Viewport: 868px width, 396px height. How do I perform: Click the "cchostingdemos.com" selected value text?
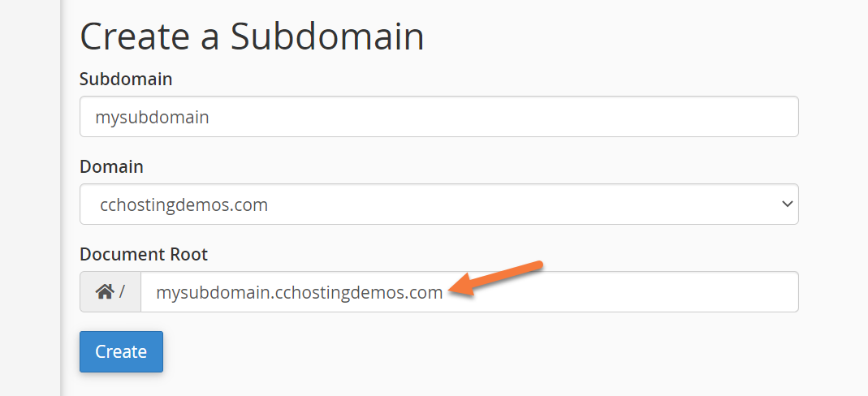pyautogui.click(x=184, y=205)
